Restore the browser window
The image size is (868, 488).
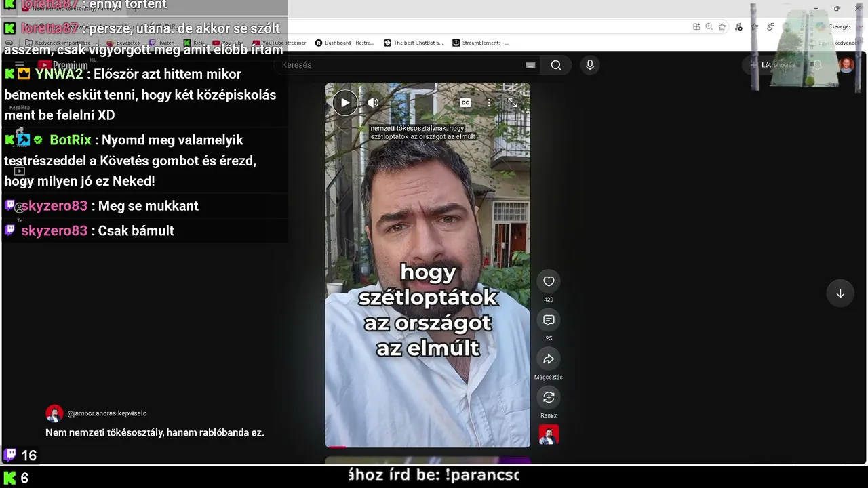836,9
